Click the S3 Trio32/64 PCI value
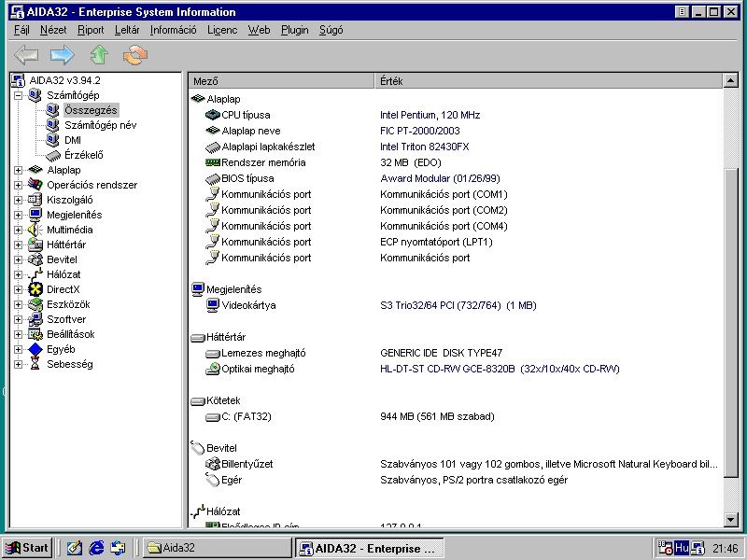 tap(458, 305)
